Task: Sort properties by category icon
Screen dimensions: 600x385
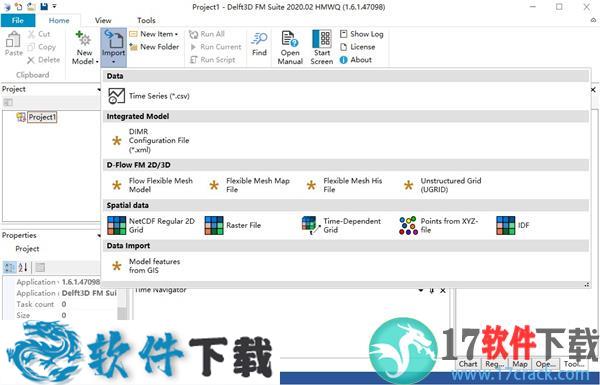Action: tap(9, 267)
